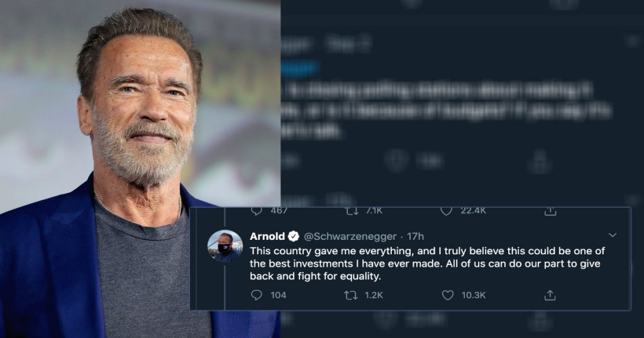Retweet the tweet with 1.2K retweets
644x338 pixels.
click(352, 295)
